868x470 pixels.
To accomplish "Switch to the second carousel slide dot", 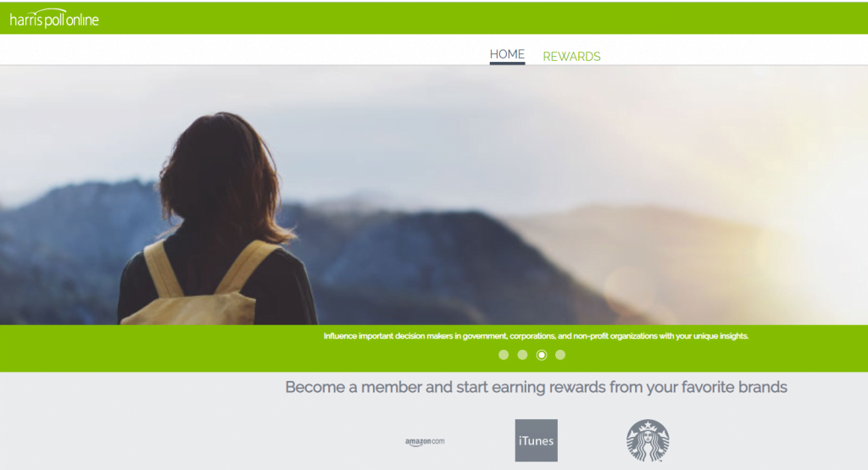I will pyautogui.click(x=522, y=355).
